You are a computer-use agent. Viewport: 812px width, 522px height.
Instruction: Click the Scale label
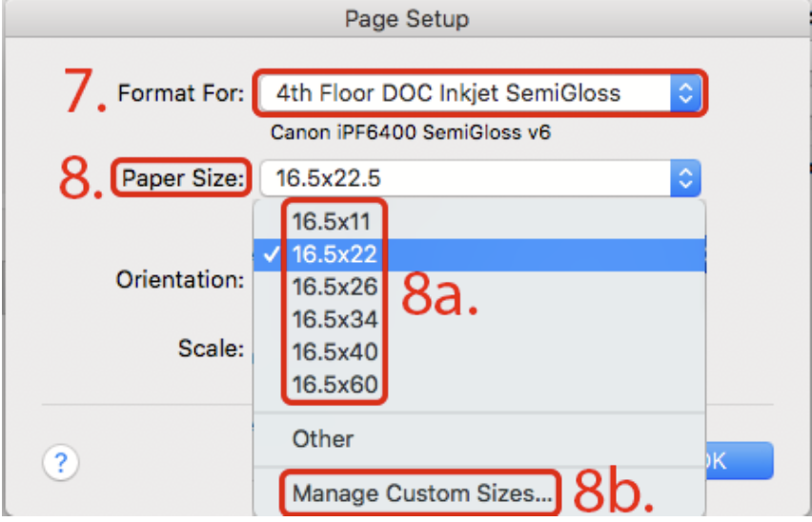211,349
